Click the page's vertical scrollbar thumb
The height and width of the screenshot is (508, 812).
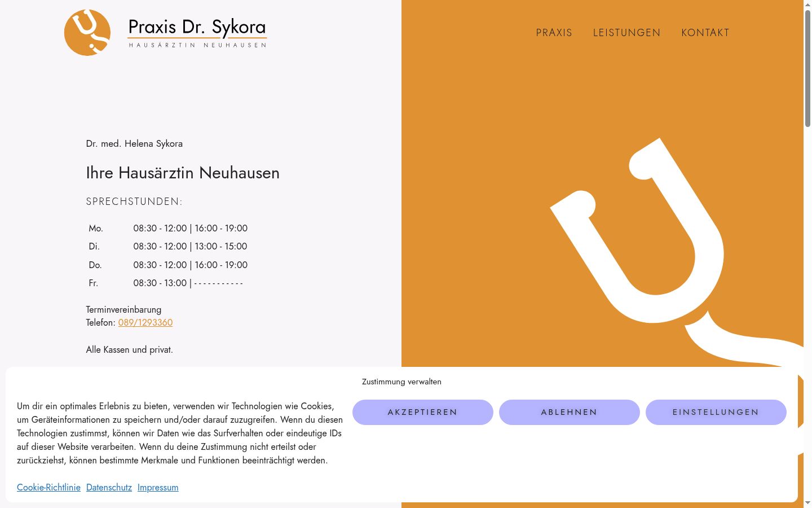point(807,68)
